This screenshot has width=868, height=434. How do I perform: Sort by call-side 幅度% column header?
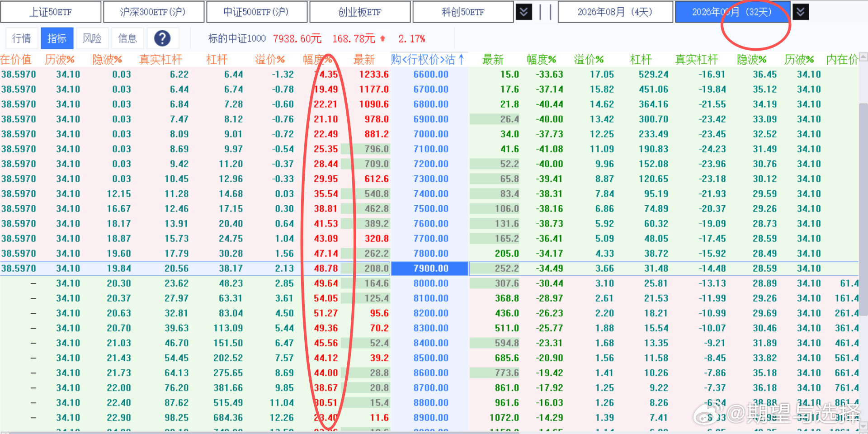coord(317,60)
